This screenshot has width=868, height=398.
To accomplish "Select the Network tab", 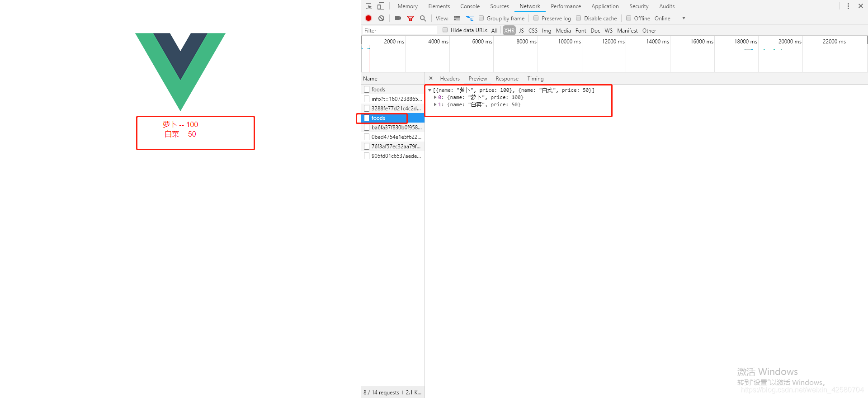I will [x=530, y=6].
